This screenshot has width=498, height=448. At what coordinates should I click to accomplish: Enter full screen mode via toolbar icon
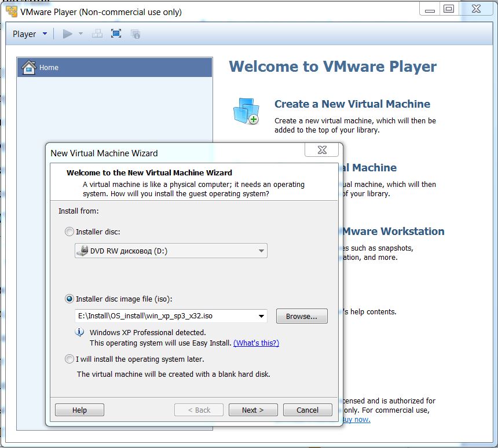[x=116, y=34]
